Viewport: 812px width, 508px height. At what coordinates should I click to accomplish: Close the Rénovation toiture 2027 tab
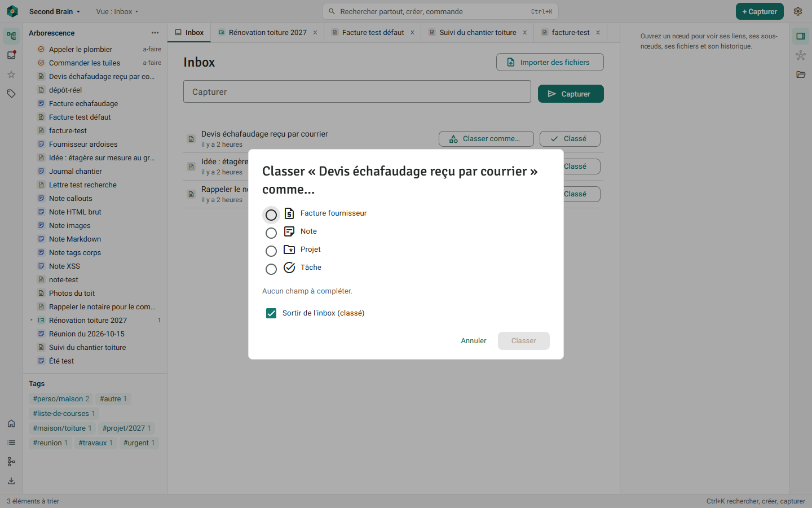(x=315, y=33)
